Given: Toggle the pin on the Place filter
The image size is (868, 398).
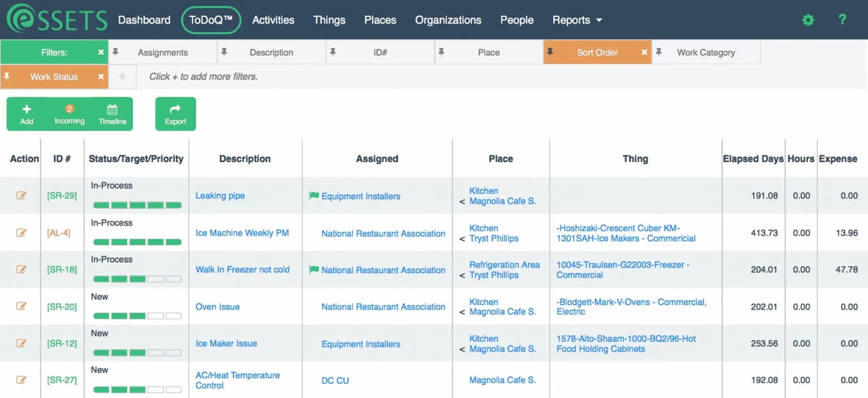Looking at the screenshot, I should click(441, 52).
